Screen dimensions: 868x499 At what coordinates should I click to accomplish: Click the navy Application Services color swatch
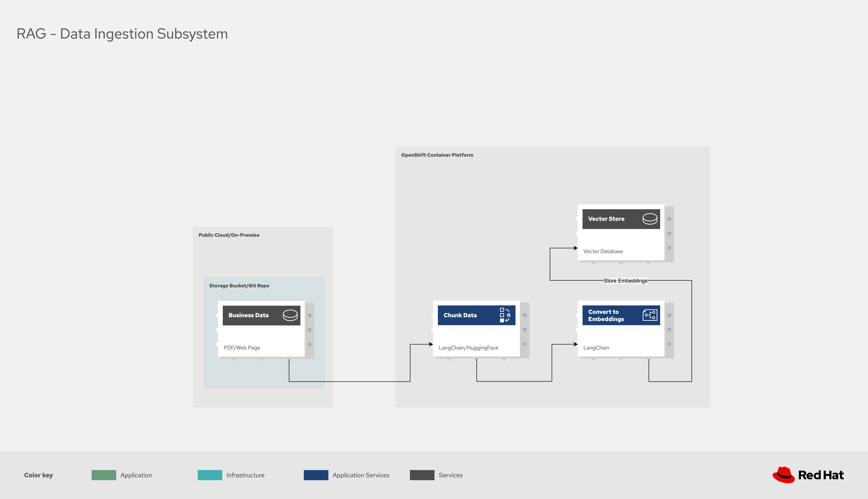pos(316,475)
